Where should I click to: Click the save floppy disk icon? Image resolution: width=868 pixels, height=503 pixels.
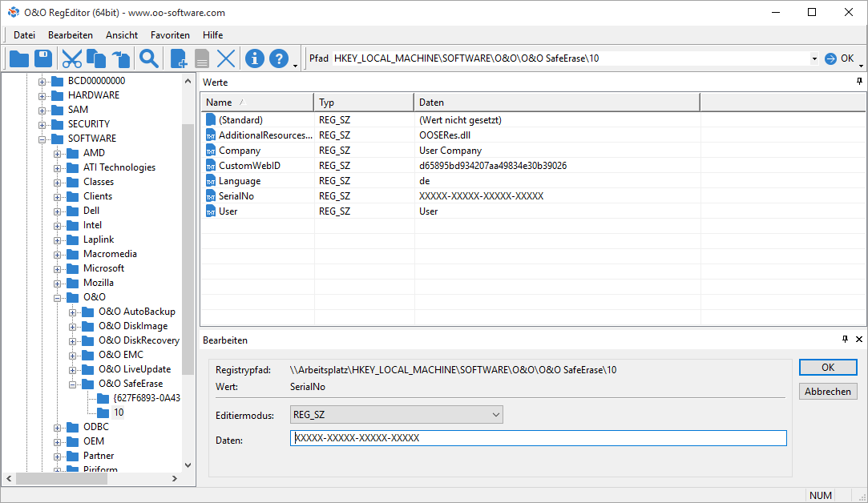coord(43,58)
